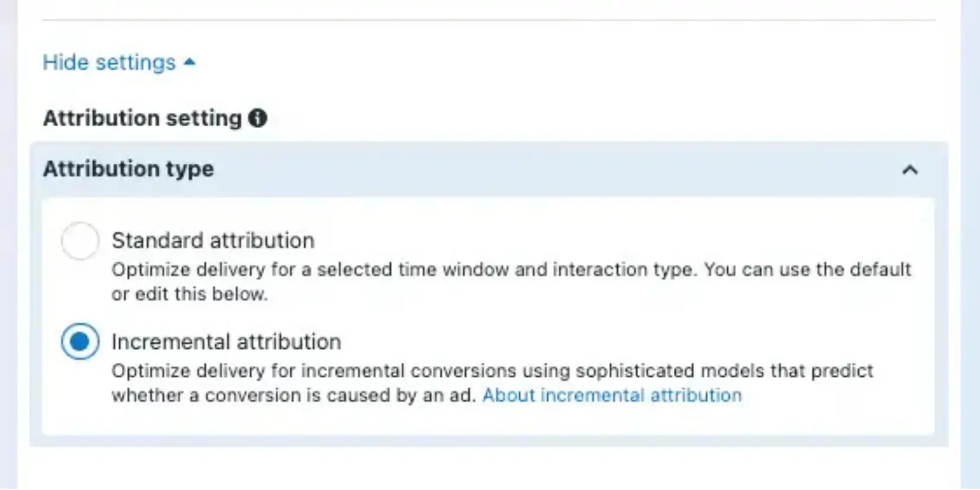Screen dimensions: 980x490
Task: Collapse the settings panel via Hide settings caret
Action: click(190, 62)
